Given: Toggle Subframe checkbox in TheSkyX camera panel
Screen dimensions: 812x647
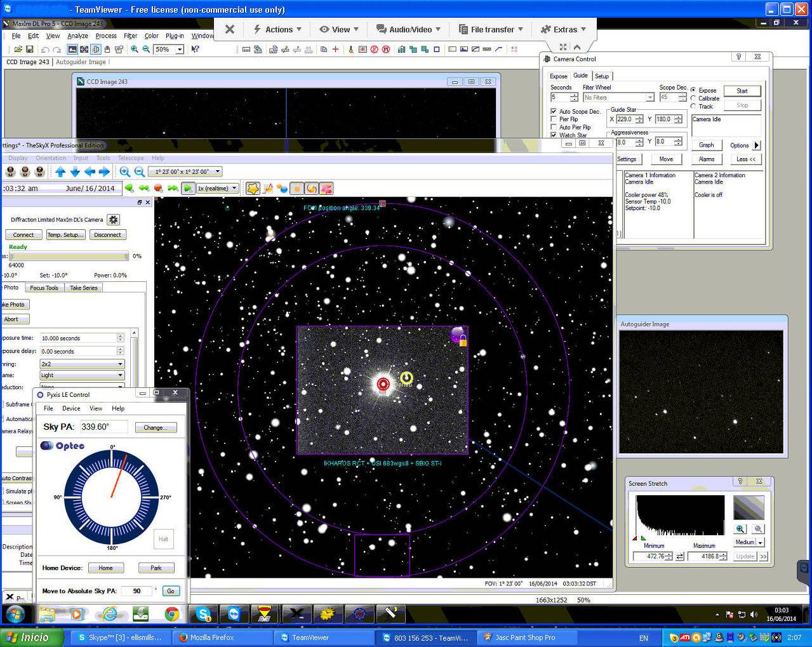Looking at the screenshot, I should (x=3, y=404).
